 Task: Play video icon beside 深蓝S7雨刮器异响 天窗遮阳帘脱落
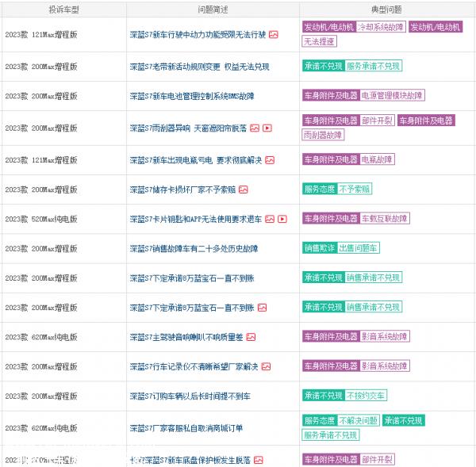(x=267, y=128)
